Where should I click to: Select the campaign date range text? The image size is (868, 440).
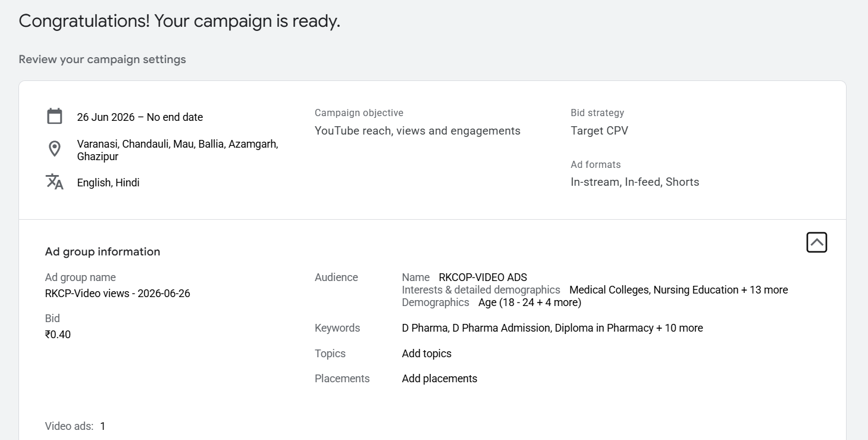pyautogui.click(x=140, y=117)
